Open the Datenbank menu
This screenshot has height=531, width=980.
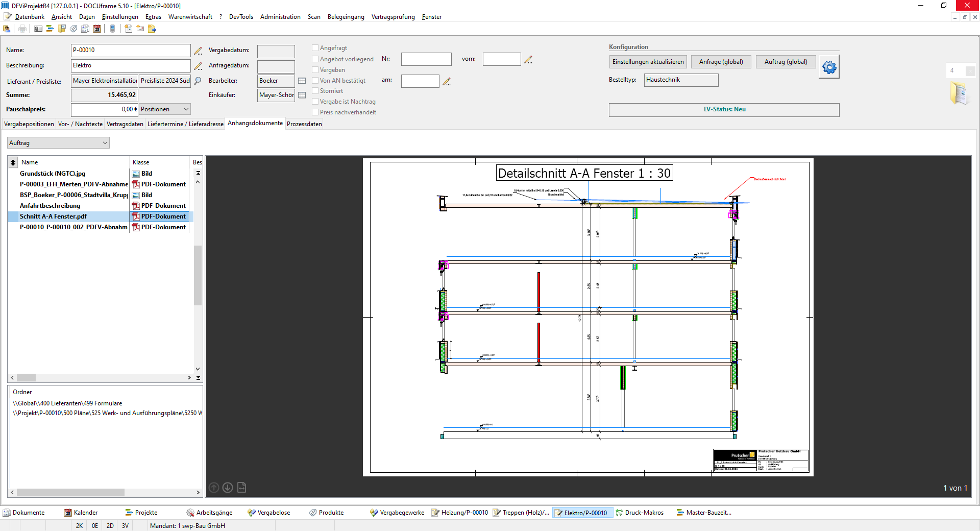click(x=30, y=17)
